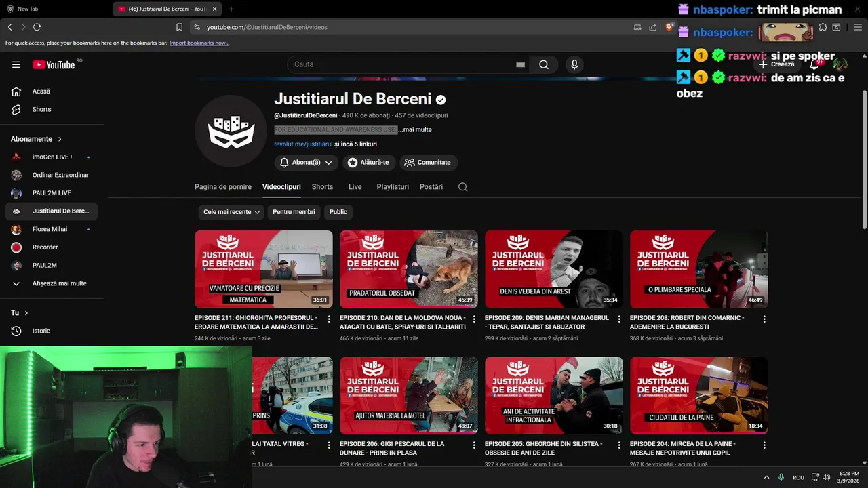Play EPISODE 211 Vanatoare cu precizie thumbnail
This screenshot has width=868, height=488.
coord(264,269)
